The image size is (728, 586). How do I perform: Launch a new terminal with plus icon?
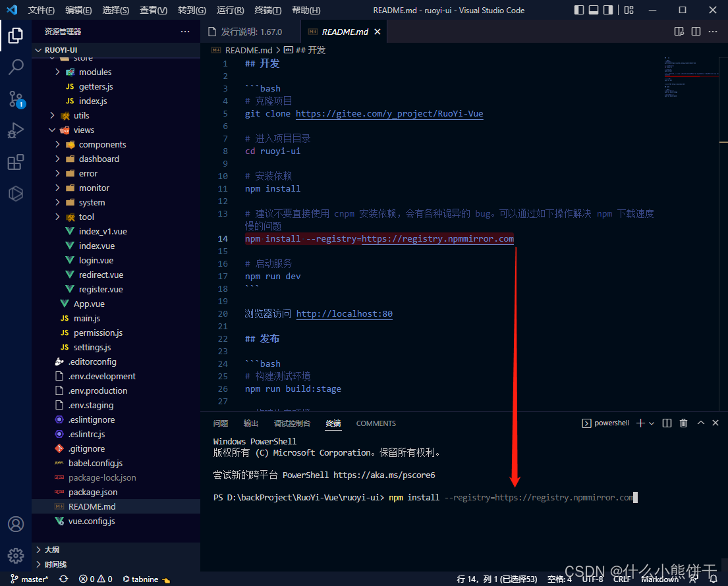[640, 423]
